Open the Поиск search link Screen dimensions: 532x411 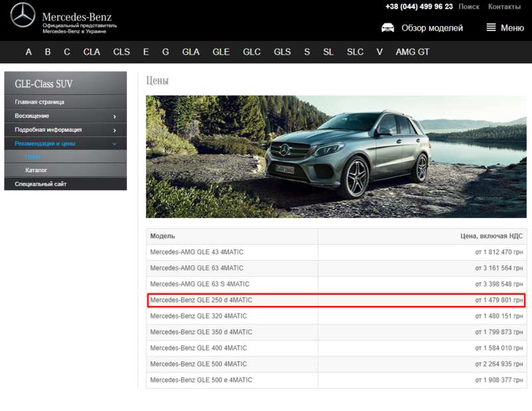coord(469,7)
